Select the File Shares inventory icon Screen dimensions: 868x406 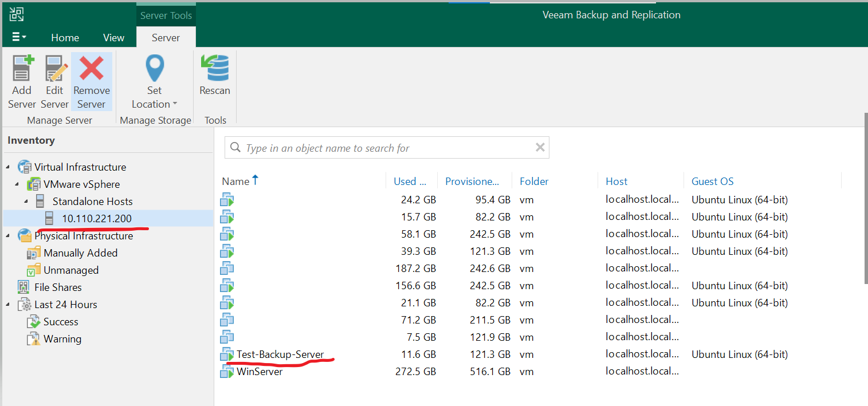pyautogui.click(x=23, y=287)
